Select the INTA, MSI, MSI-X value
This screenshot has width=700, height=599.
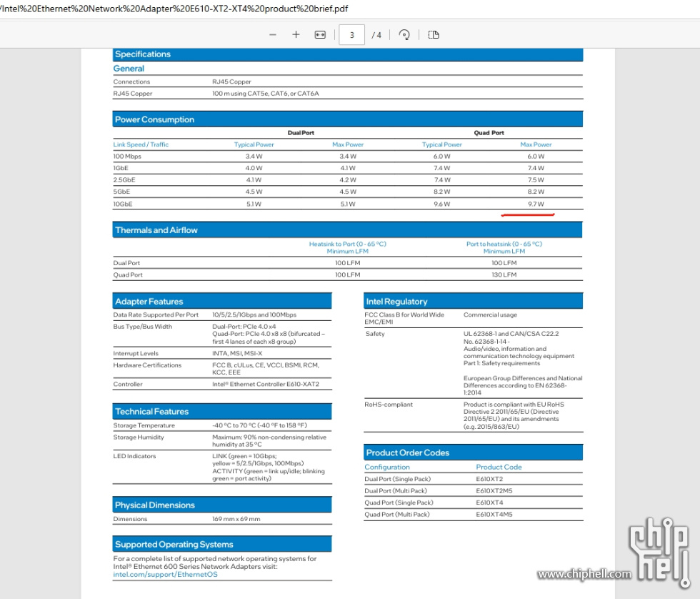pos(237,353)
